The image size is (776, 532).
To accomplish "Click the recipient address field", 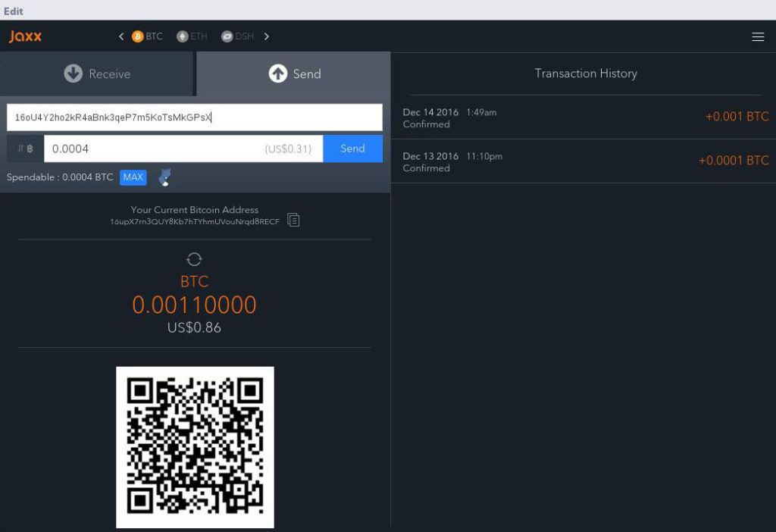I will tap(195, 117).
